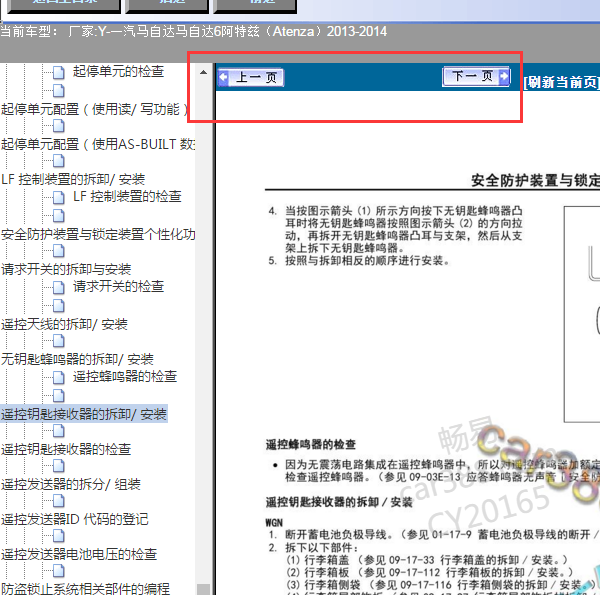Viewport: 600px width, 595px height.
Task: Click the page icon directly above 遥控钥匙接收器的检查
Action: [59, 431]
